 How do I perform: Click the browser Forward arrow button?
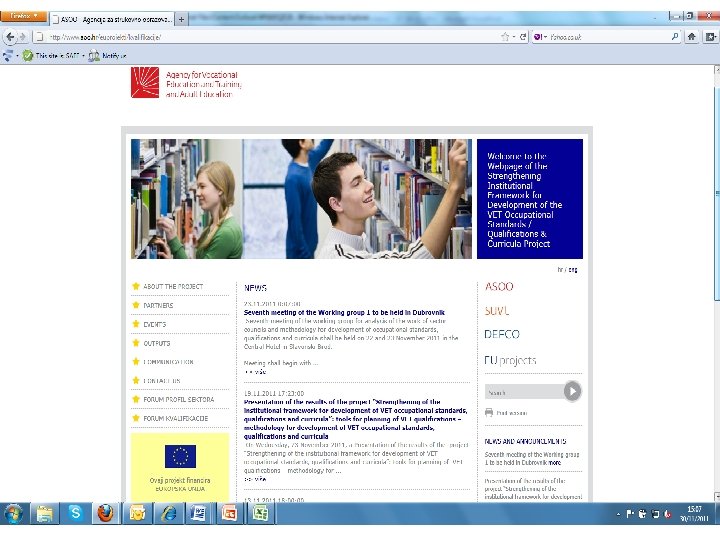click(x=22, y=37)
